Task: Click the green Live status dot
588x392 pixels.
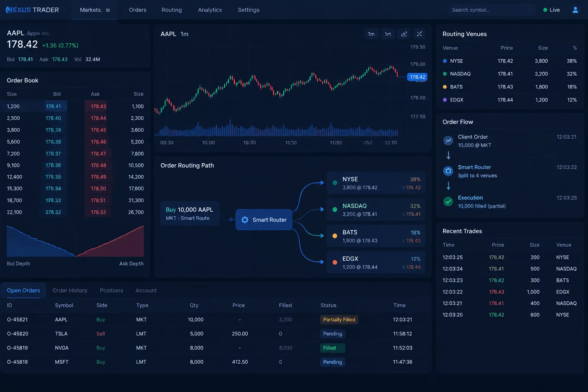Action: (545, 10)
